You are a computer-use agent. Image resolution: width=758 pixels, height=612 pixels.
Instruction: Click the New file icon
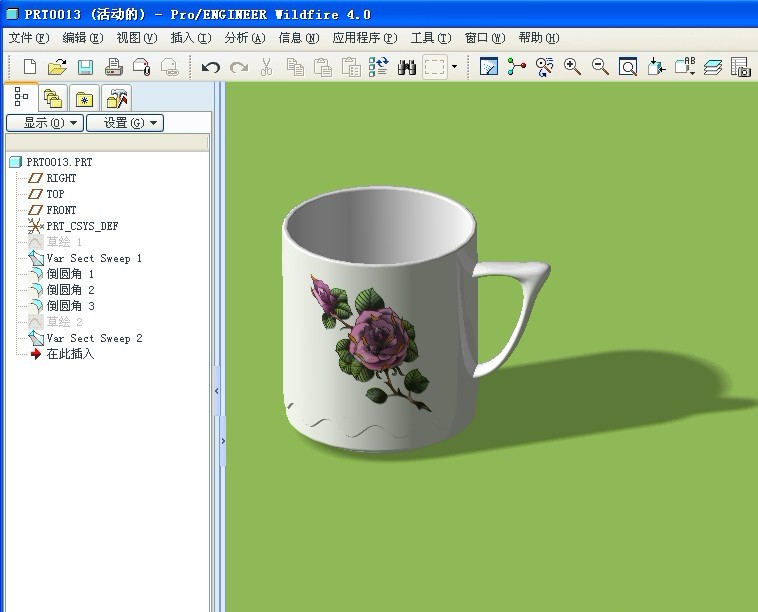[x=29, y=67]
